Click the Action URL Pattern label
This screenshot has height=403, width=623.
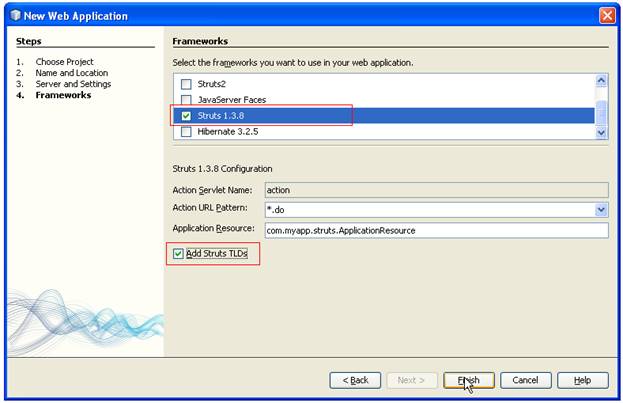point(210,207)
